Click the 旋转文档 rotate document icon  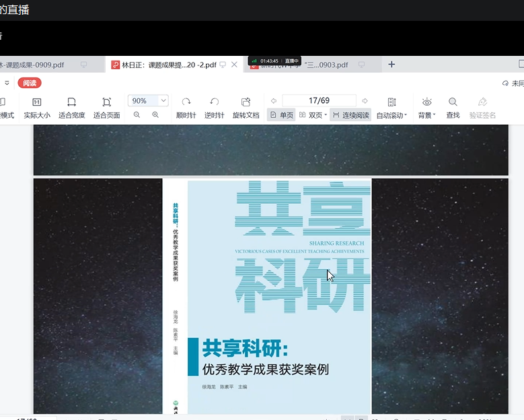pyautogui.click(x=246, y=102)
